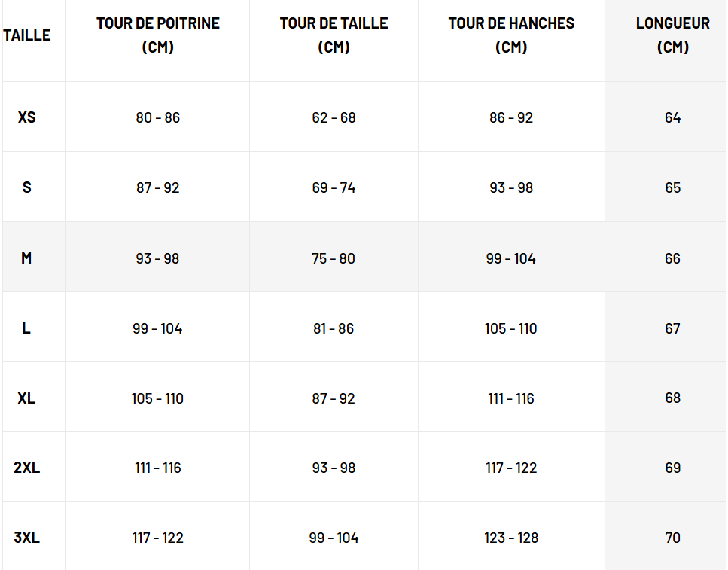The height and width of the screenshot is (570, 728).
Task: Select waist measurement 75 - 80 cell
Action: coord(334,258)
